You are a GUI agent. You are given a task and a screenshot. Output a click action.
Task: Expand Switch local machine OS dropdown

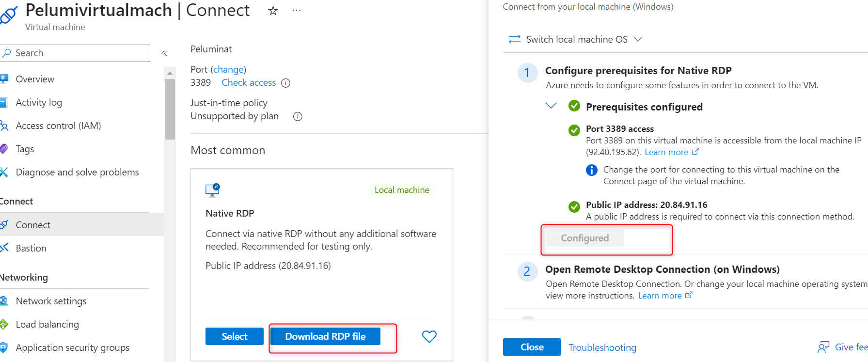[x=638, y=39]
